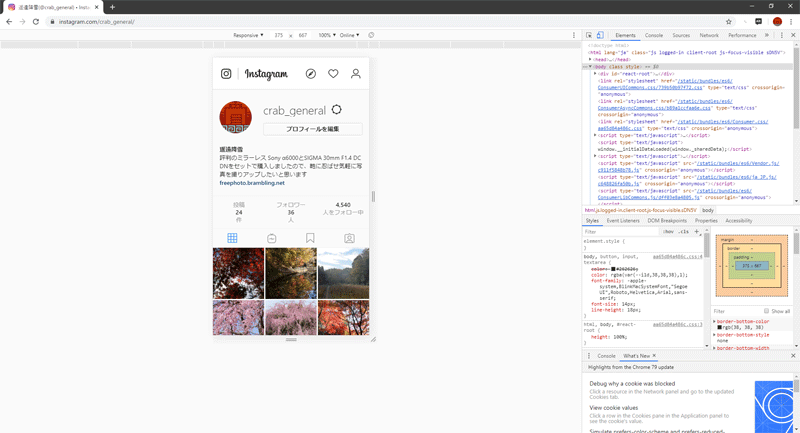
Task: Click the rgb(38, 38, 38) swatch
Action: 719,327
